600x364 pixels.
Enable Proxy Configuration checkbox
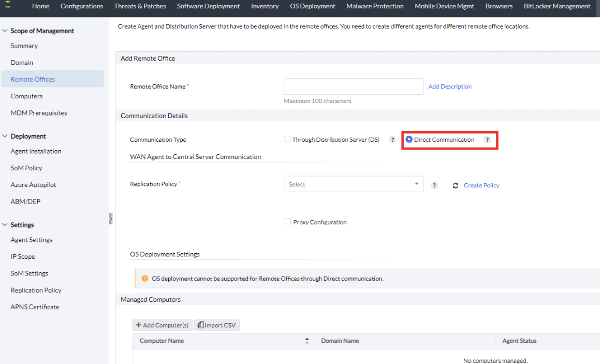pos(287,222)
